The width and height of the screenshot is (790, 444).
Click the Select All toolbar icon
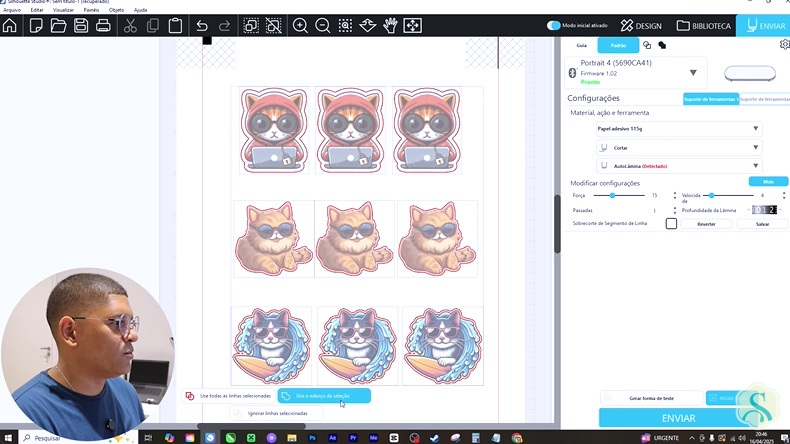click(251, 25)
